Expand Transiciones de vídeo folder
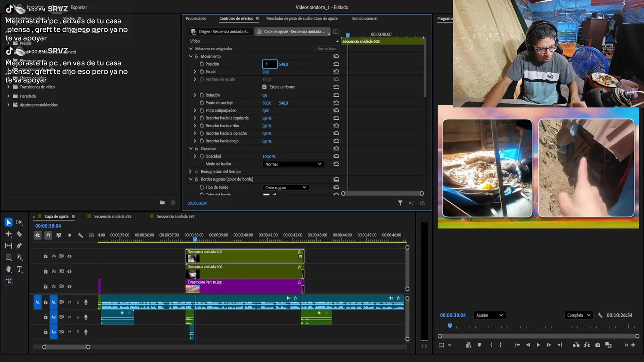Viewport: 644px width, 362px height. 8,87
